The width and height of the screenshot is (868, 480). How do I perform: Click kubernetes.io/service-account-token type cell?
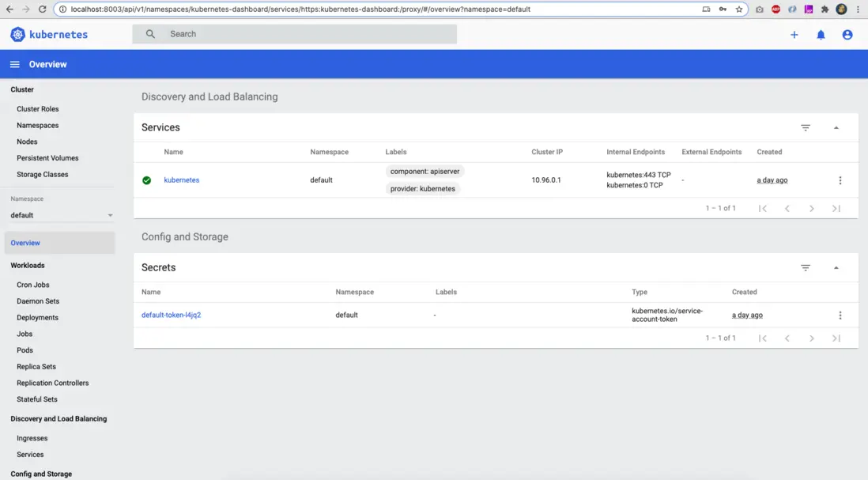click(x=667, y=315)
